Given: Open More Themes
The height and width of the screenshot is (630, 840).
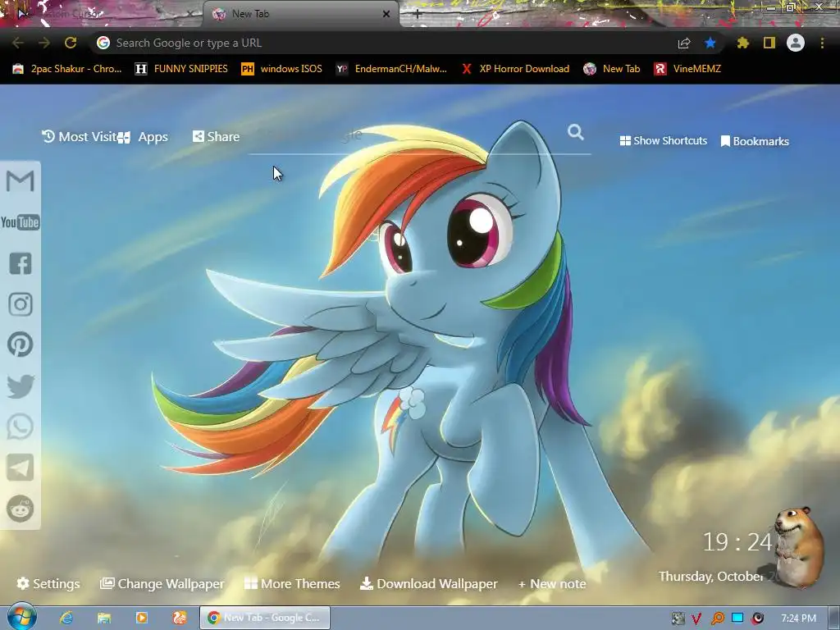Looking at the screenshot, I should tap(292, 583).
